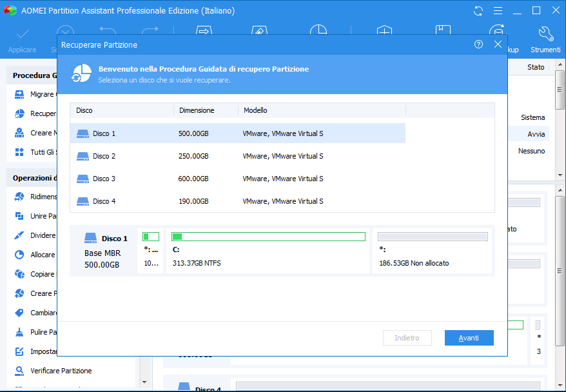This screenshot has height=392, width=566.
Task: Open help in Recuperare Partizione dialog
Action: [x=478, y=44]
